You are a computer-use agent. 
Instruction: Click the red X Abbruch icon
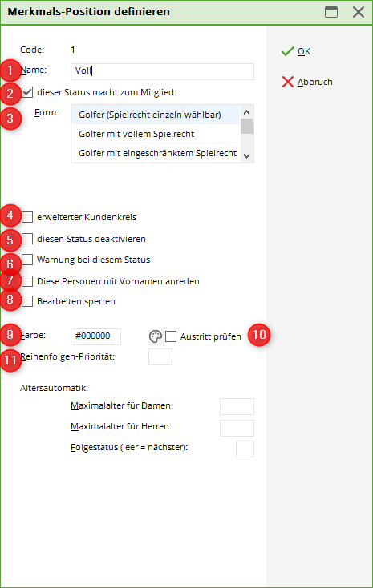tap(288, 82)
